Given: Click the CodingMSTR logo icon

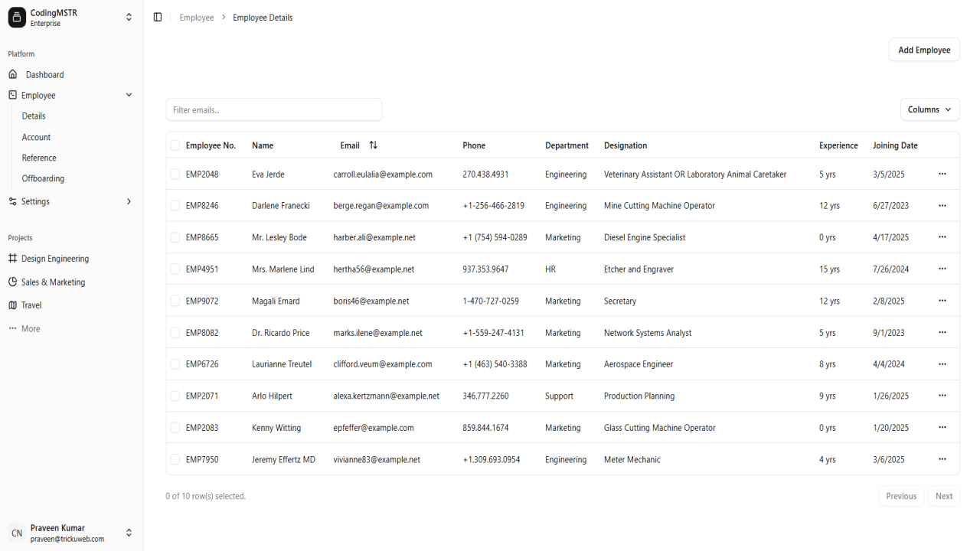Looking at the screenshot, I should 17,18.
